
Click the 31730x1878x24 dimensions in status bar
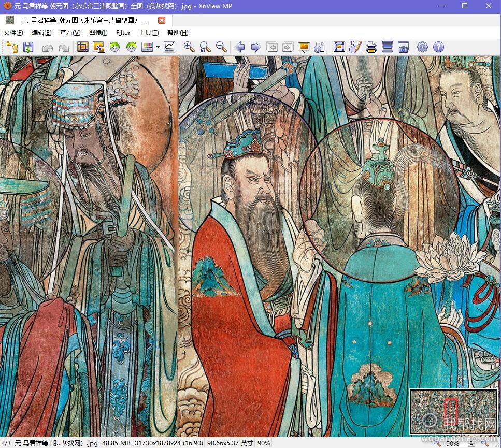coord(169,443)
